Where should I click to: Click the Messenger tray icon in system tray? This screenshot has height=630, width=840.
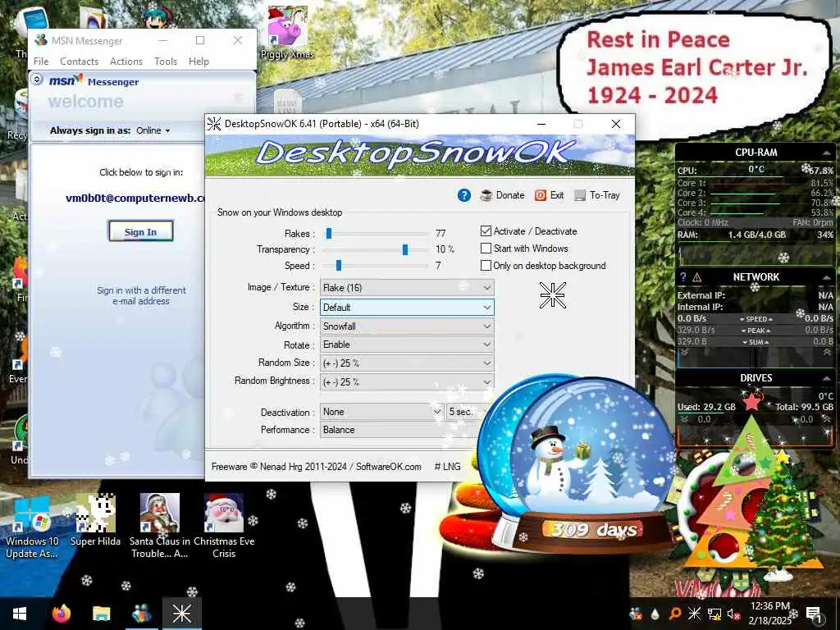click(x=636, y=614)
